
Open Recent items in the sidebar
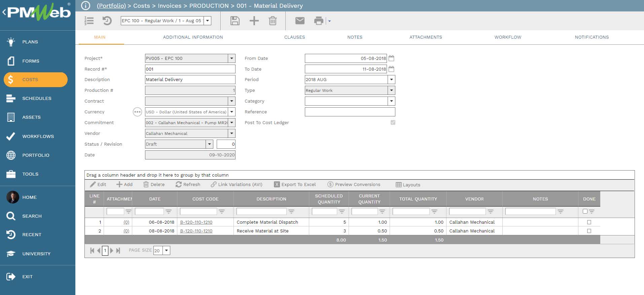click(32, 234)
